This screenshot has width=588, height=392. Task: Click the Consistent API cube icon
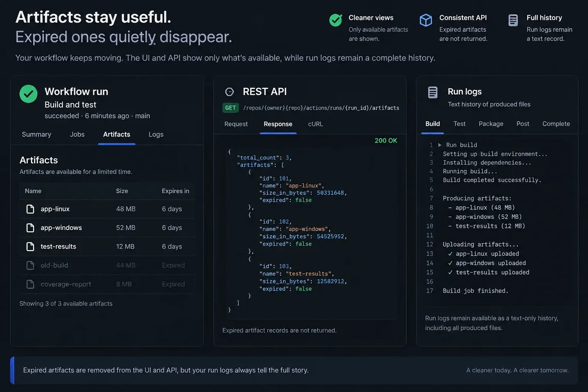(426, 20)
